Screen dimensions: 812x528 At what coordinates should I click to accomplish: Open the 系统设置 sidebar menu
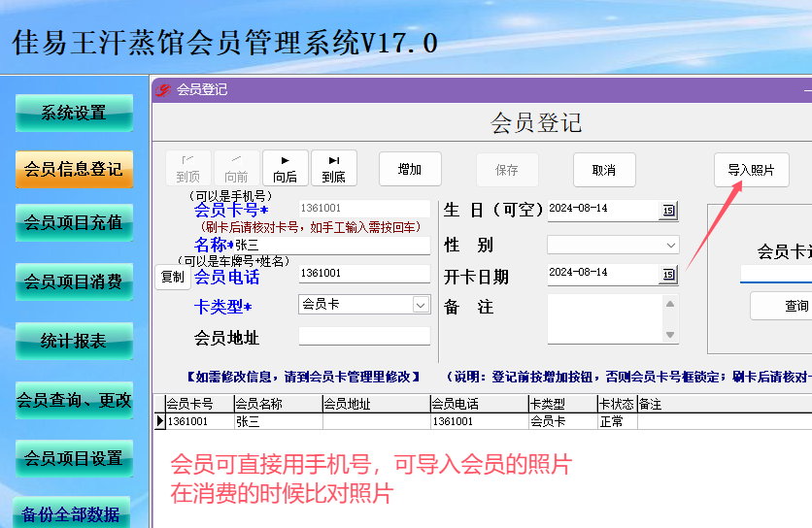pos(74,113)
